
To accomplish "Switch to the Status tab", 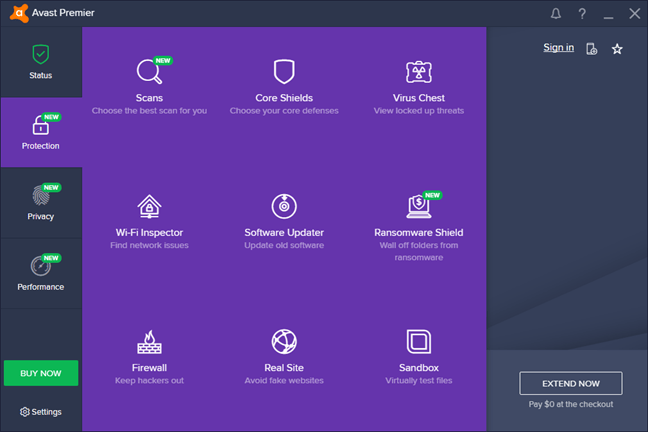I will (x=41, y=62).
